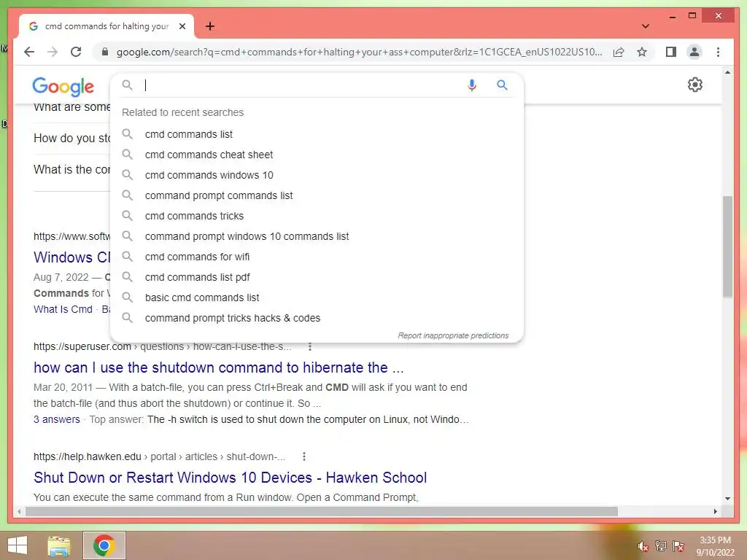Click the network tray icon
The image size is (747, 560).
[661, 546]
